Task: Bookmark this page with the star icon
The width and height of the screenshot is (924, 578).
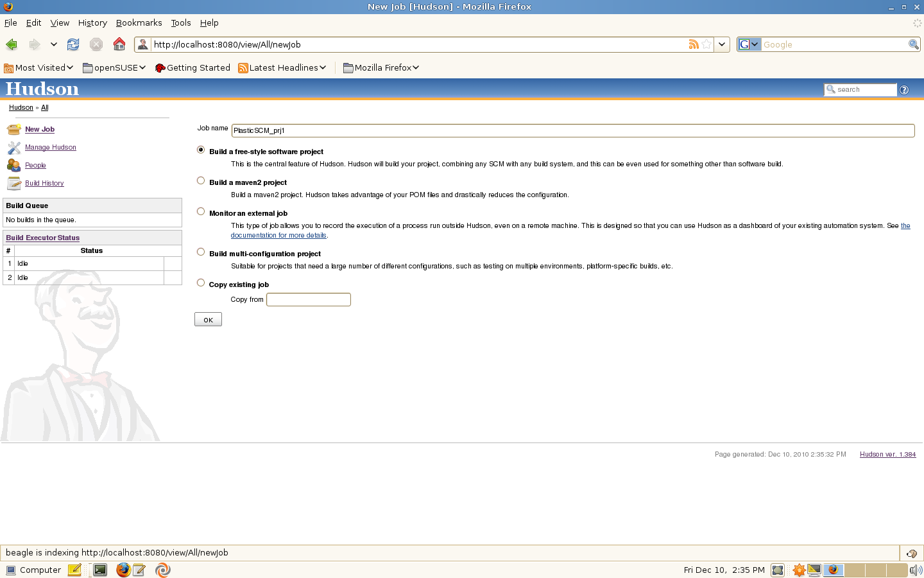Action: tap(706, 44)
